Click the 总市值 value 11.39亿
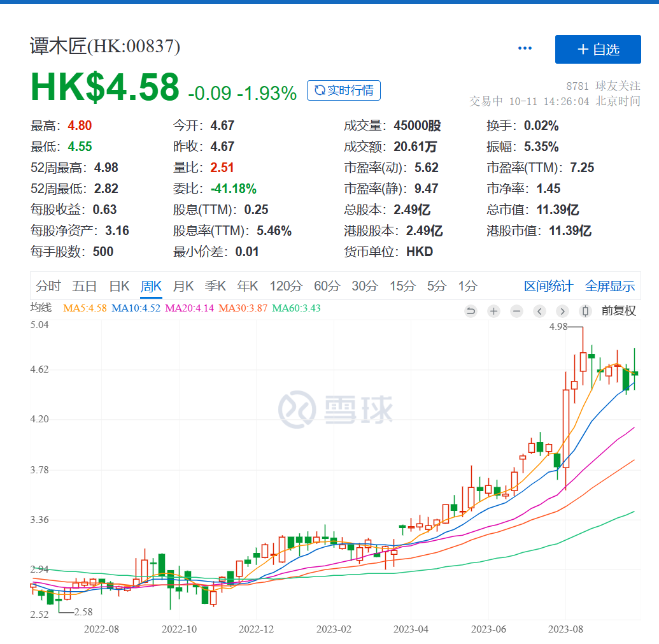659x644 pixels. point(558,210)
